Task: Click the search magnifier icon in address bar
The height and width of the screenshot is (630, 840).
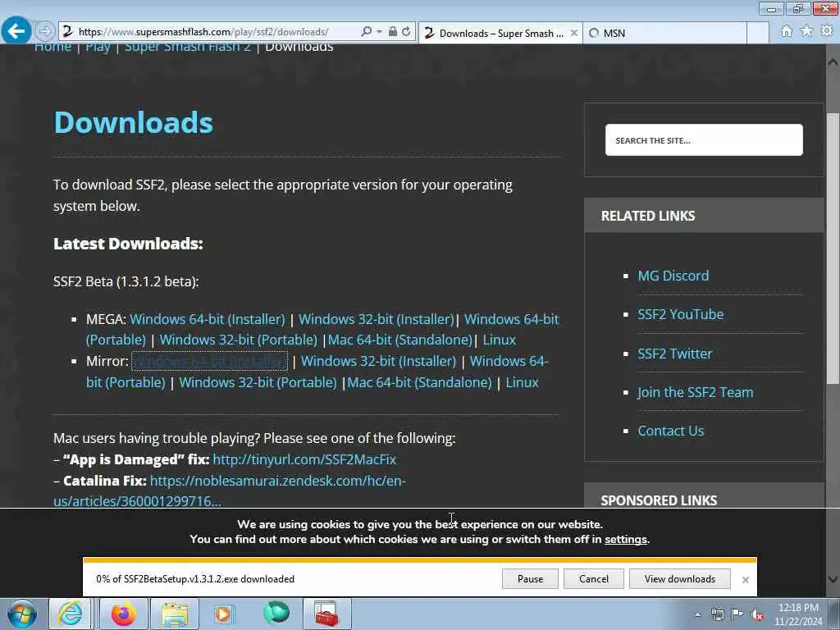Action: (367, 32)
